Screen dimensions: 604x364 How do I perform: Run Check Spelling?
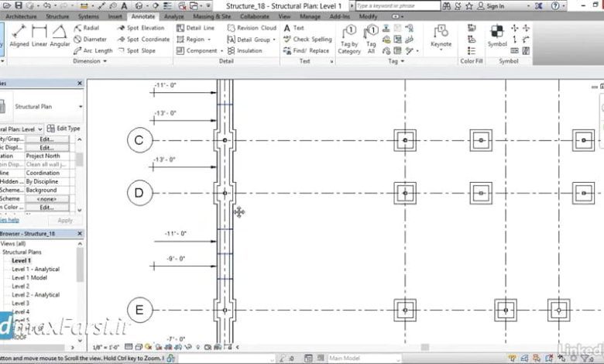(307, 39)
